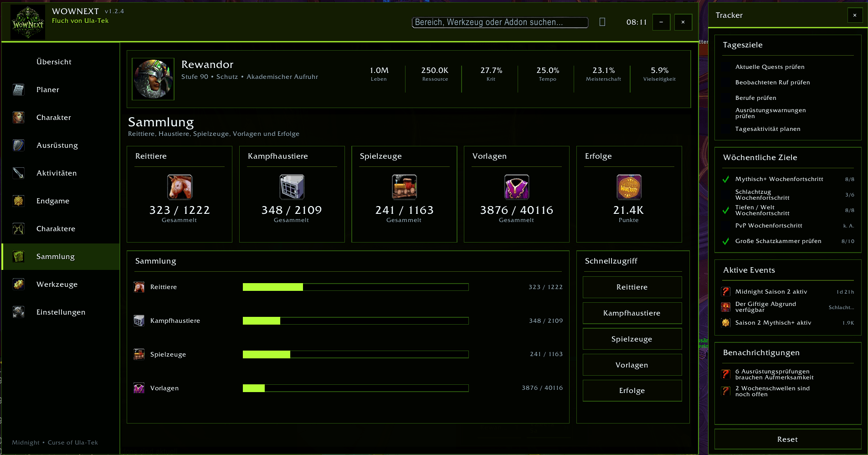Click the Charakter portrait icon in sidebar

[19, 118]
